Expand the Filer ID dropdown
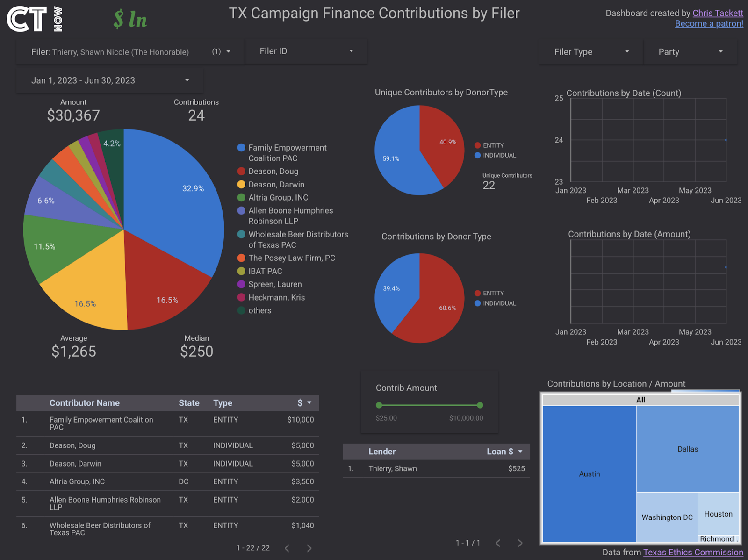The height and width of the screenshot is (560, 748). 306,51
